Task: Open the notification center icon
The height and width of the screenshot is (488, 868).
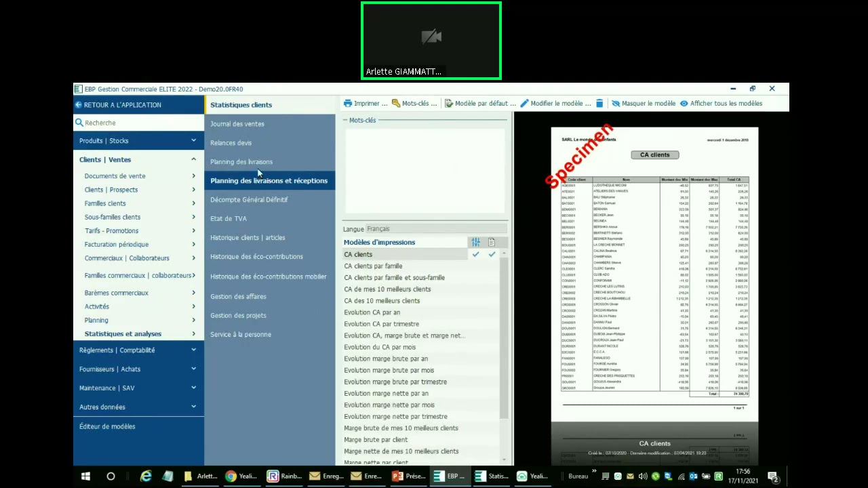Action: tap(772, 477)
